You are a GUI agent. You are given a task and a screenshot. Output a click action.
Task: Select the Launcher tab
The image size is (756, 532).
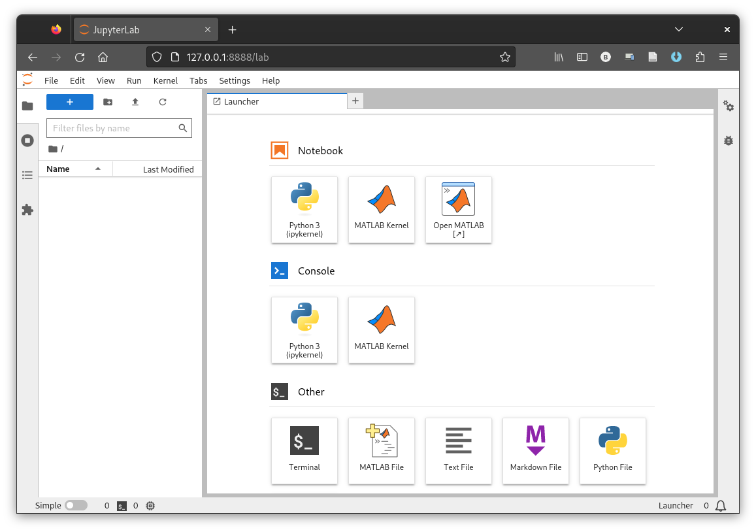pos(240,101)
